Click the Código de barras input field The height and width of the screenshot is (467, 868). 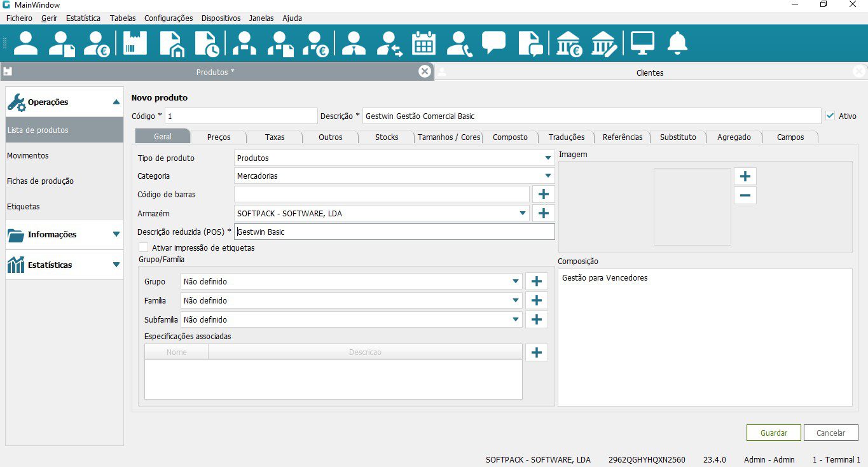click(382, 194)
